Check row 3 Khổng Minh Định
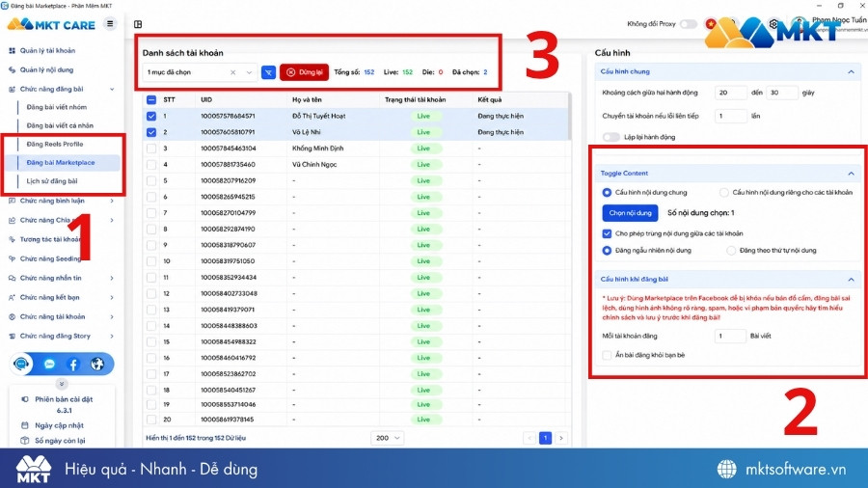868x488 pixels. (x=151, y=149)
